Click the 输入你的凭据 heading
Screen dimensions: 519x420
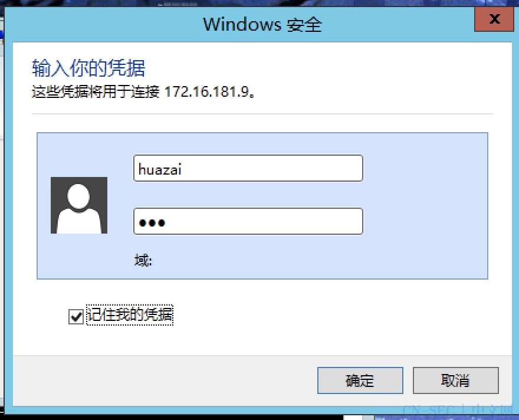(x=88, y=68)
